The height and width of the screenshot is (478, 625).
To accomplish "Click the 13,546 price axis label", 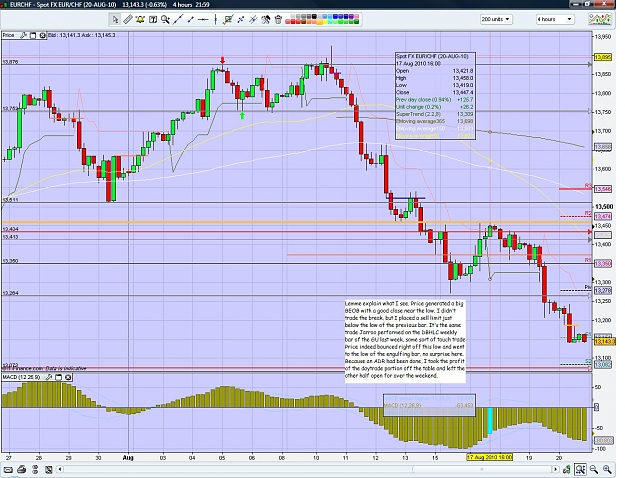I will (603, 189).
